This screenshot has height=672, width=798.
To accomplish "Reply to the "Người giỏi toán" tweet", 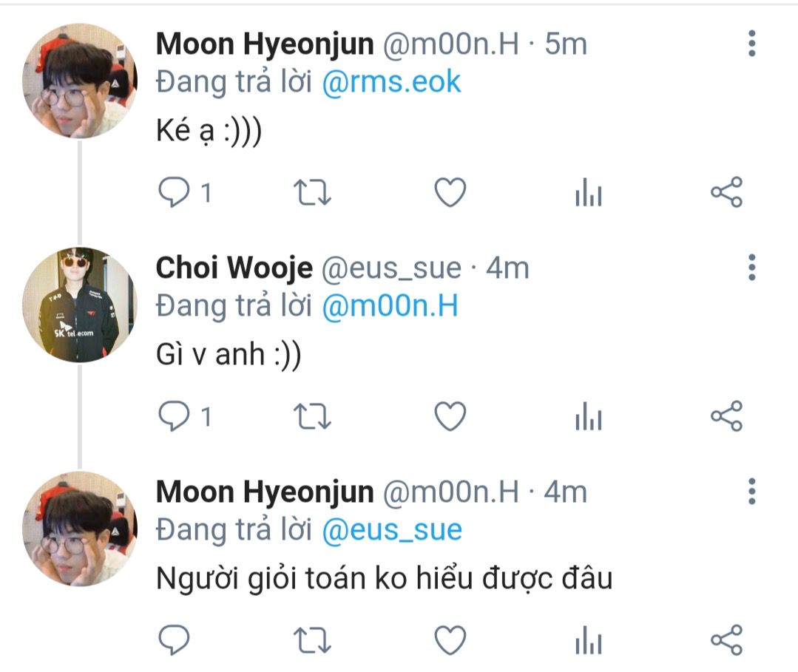I will coord(174,640).
